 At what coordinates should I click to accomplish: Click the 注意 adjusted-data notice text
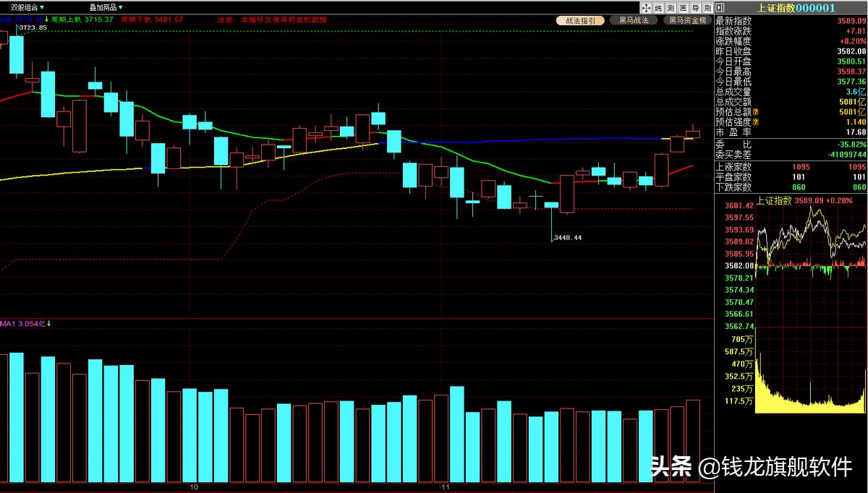[x=271, y=19]
